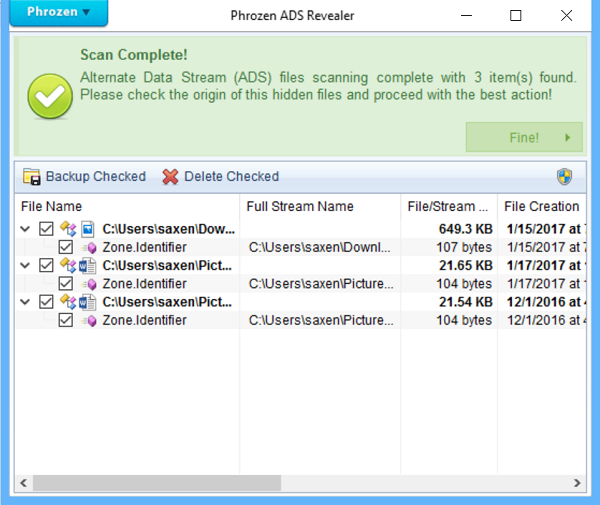Uncheck the 21.54 KB file checkbox
Screen dimensions: 600x505
46,302
